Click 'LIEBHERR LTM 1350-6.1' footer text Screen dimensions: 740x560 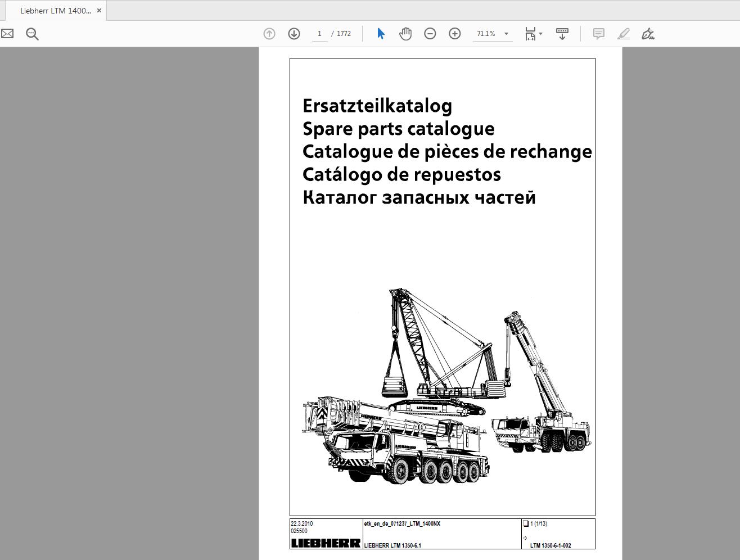tap(392, 545)
